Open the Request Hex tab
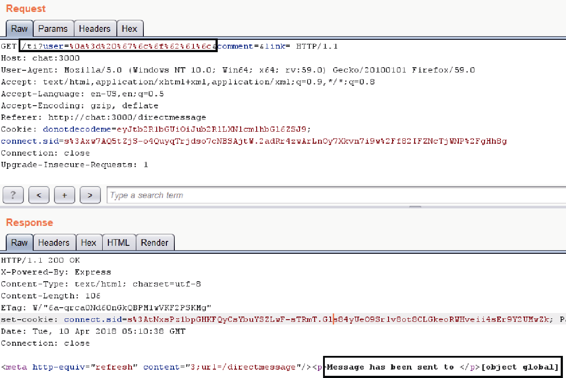The height and width of the screenshot is (378, 566). (129, 29)
